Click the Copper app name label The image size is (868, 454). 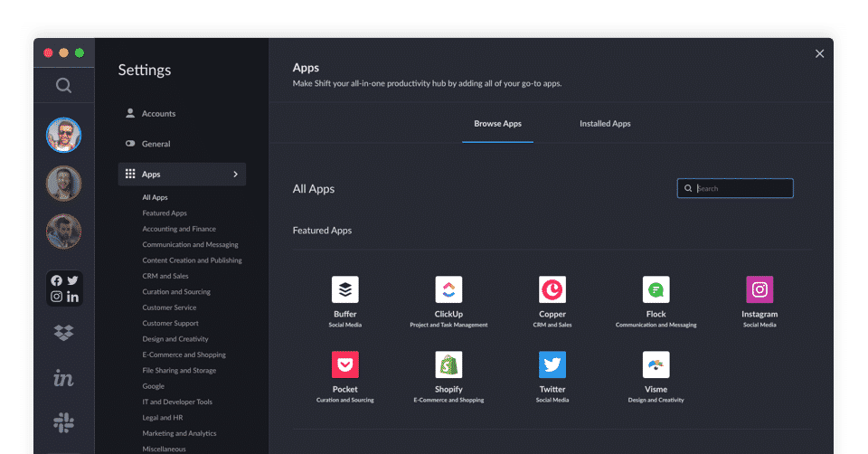click(x=552, y=314)
